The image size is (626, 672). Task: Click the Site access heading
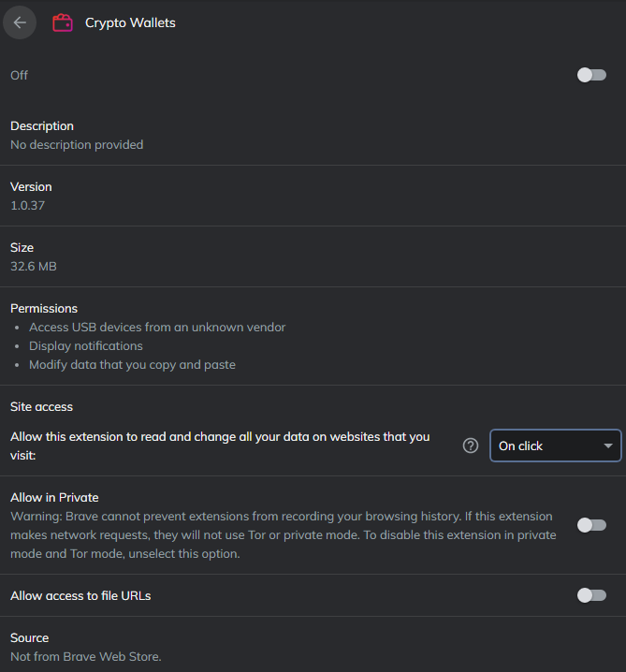[x=41, y=406]
